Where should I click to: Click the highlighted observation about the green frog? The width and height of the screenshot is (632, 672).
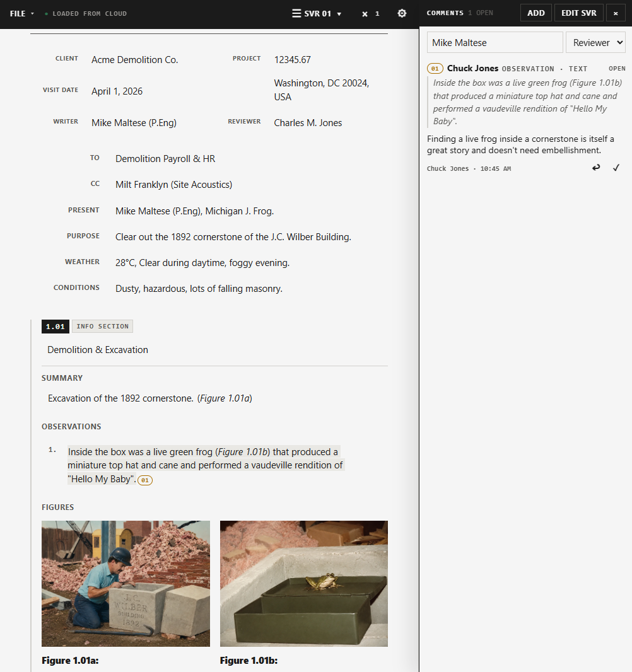point(205,465)
